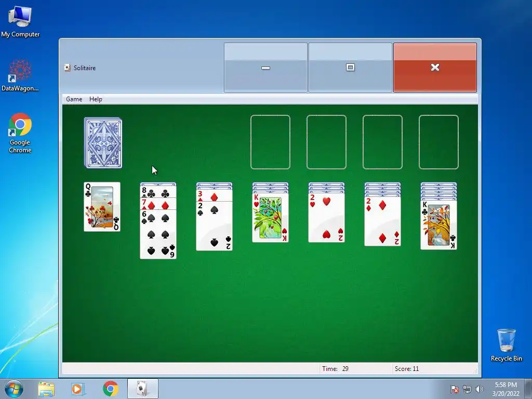Open the Recycle Bin
This screenshot has height=399, width=532.
(506, 345)
